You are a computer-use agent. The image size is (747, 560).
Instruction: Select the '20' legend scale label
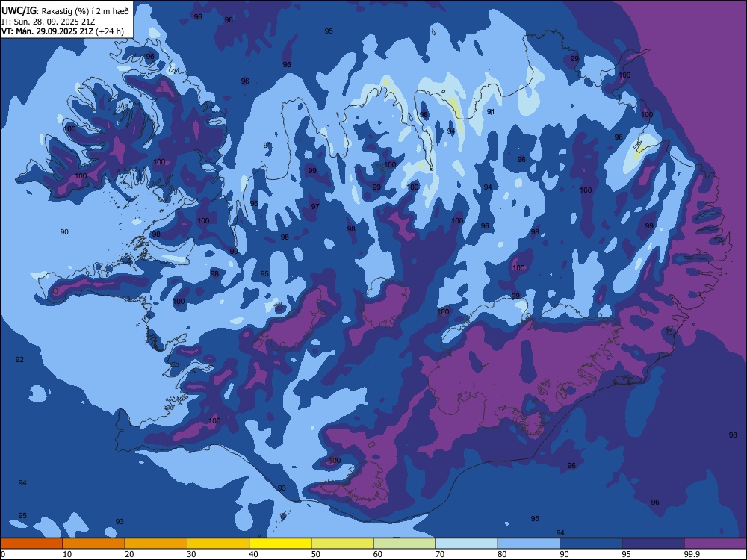pyautogui.click(x=129, y=554)
